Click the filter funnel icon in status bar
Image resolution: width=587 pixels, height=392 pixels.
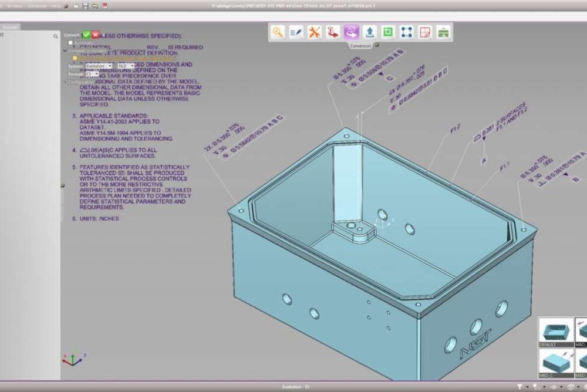519,387
